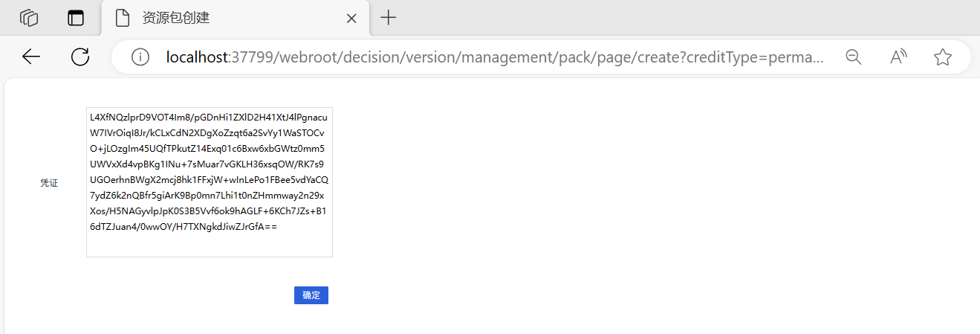Screen dimensions: 980x334
Task: Go back with the back arrow
Action: 31,57
